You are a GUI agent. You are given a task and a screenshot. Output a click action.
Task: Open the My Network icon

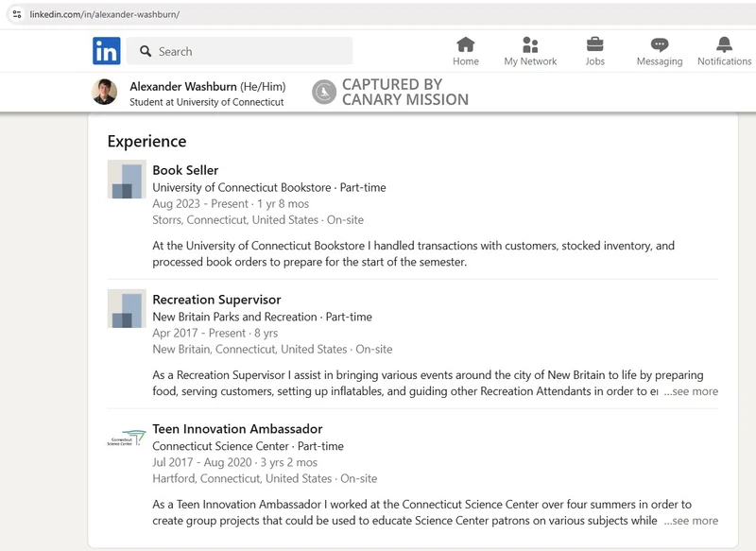530,44
